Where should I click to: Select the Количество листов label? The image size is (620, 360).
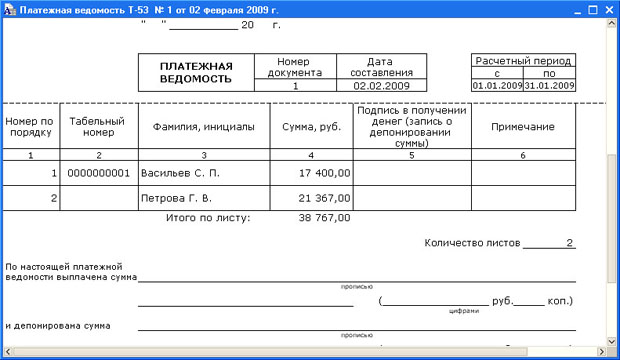point(472,243)
